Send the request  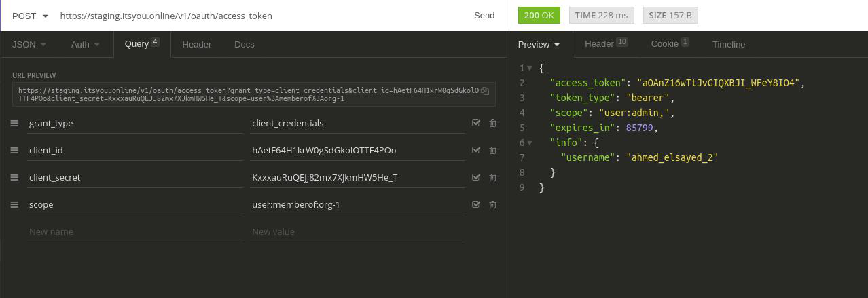(484, 16)
